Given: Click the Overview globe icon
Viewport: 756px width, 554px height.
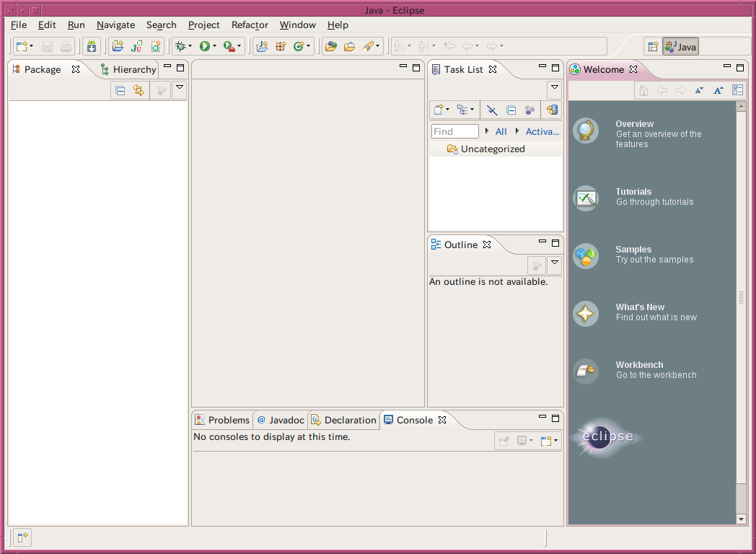Looking at the screenshot, I should pyautogui.click(x=586, y=131).
